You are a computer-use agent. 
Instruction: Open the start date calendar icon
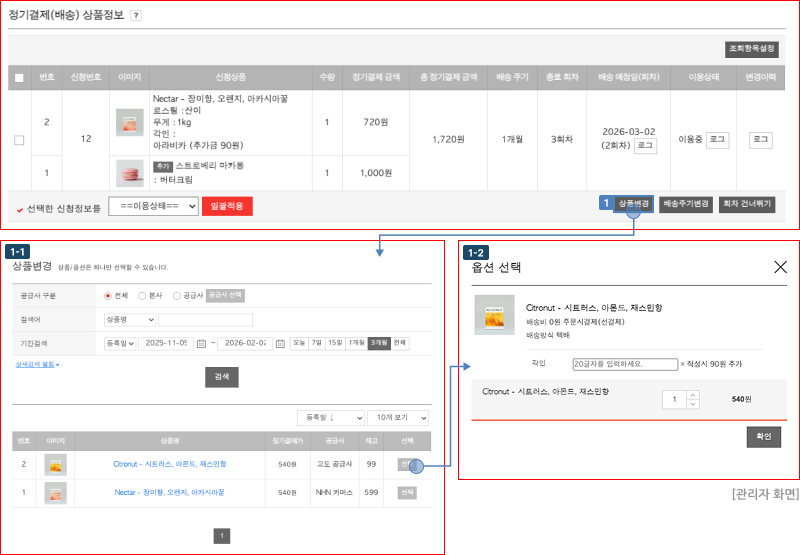coord(201,343)
